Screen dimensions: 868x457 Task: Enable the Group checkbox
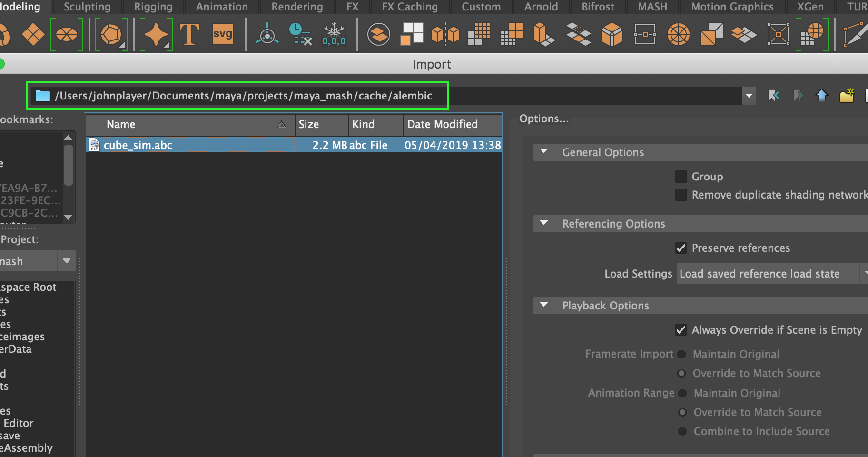click(681, 176)
